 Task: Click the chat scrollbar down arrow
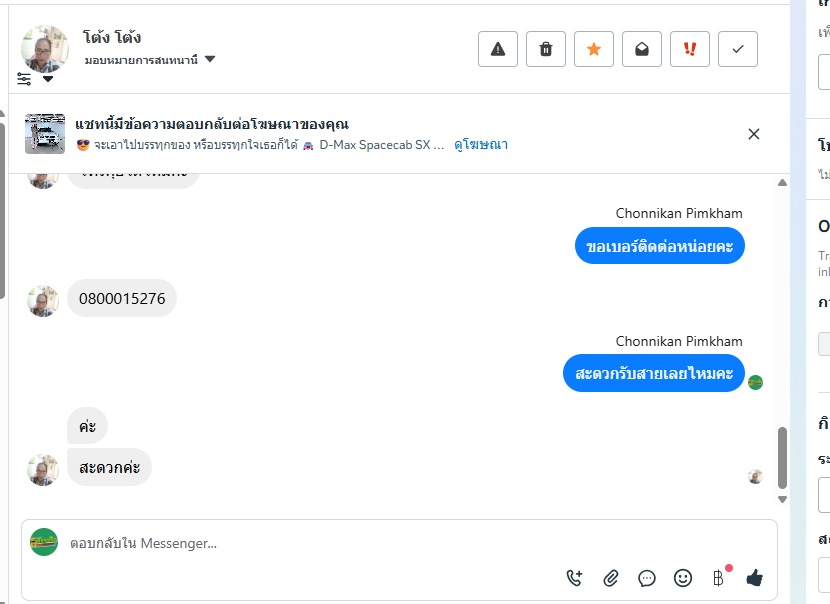click(x=782, y=499)
